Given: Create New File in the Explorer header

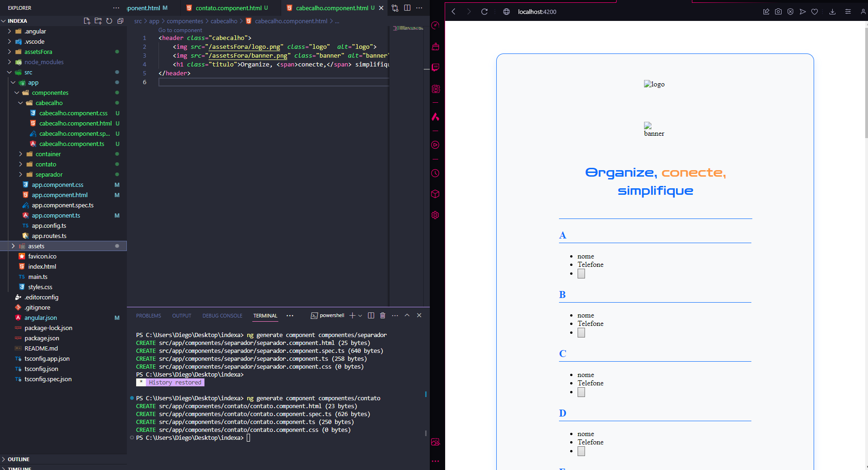Looking at the screenshot, I should coord(87,21).
